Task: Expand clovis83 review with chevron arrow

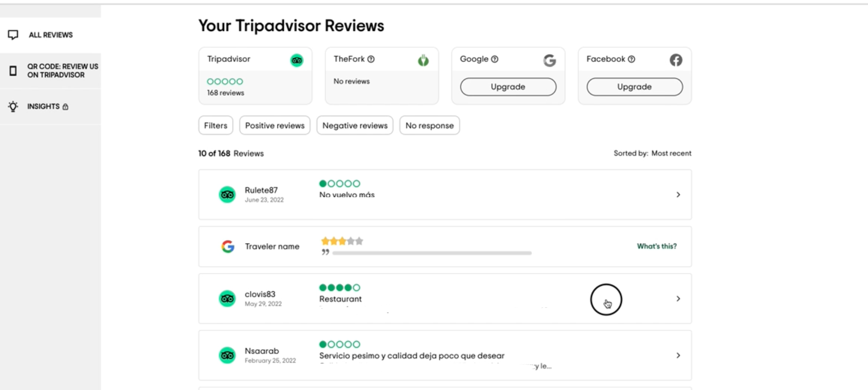Action: click(678, 299)
